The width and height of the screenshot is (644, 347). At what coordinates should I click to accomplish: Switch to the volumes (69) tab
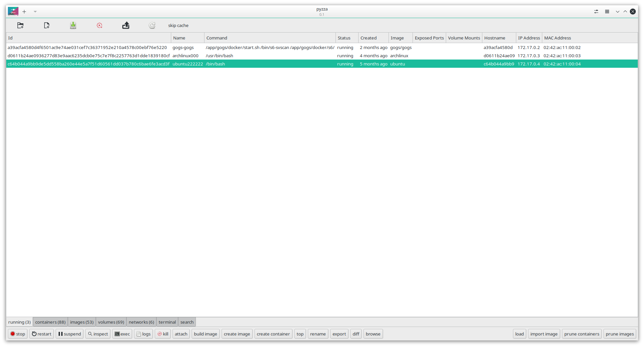click(x=111, y=322)
